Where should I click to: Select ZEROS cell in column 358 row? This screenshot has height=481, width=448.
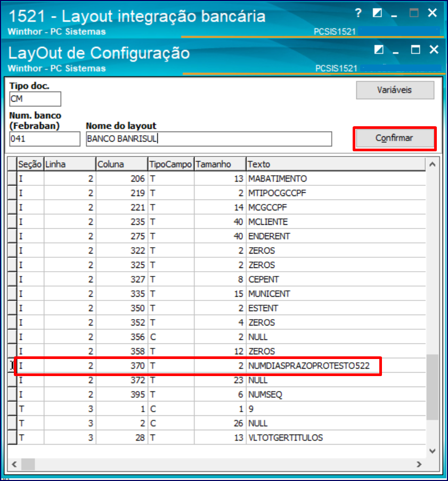tap(336, 351)
